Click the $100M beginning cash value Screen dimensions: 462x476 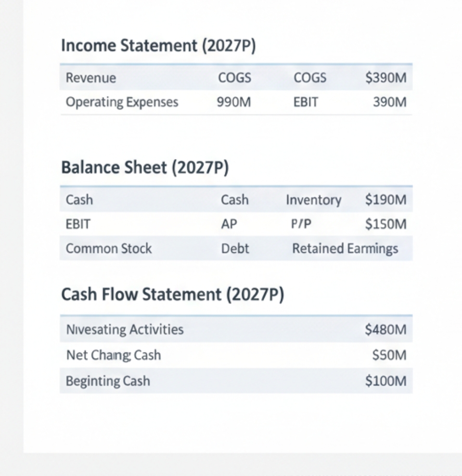[x=385, y=381]
